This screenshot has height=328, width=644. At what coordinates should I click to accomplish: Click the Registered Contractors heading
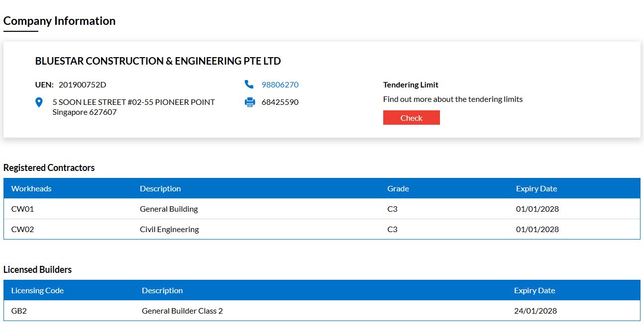49,167
